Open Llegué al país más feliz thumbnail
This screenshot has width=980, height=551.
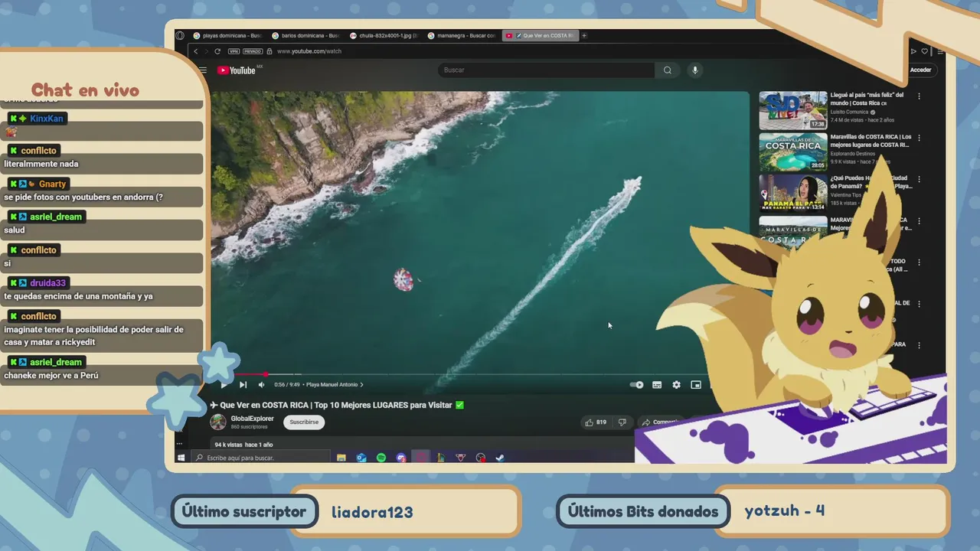pyautogui.click(x=793, y=111)
